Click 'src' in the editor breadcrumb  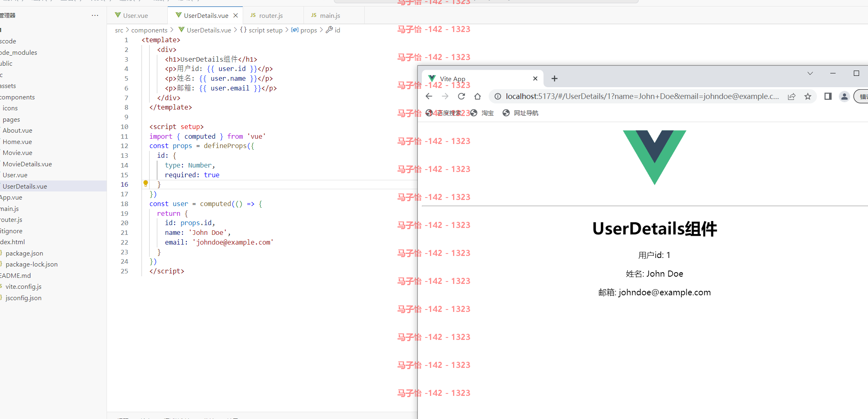pyautogui.click(x=119, y=30)
